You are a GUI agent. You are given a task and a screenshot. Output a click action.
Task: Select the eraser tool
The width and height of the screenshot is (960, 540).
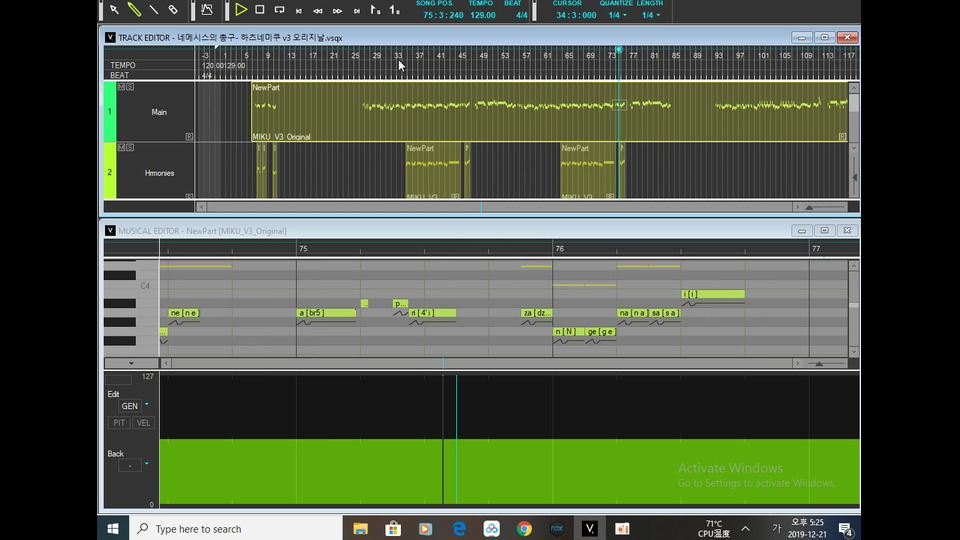pos(173,10)
